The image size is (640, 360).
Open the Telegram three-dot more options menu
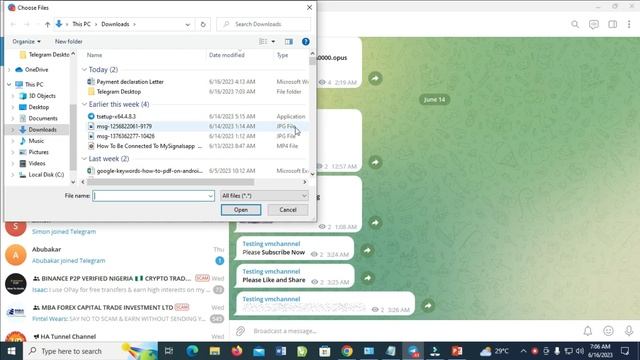pos(629,24)
